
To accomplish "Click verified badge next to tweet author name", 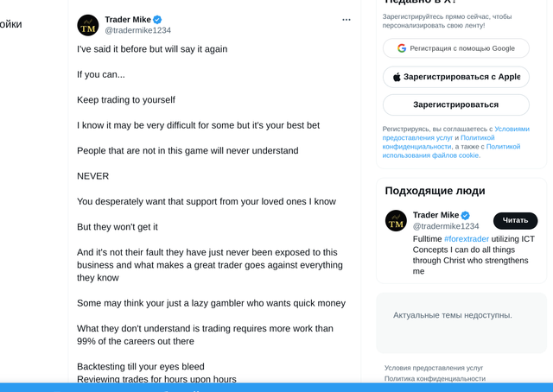I will pos(157,20).
